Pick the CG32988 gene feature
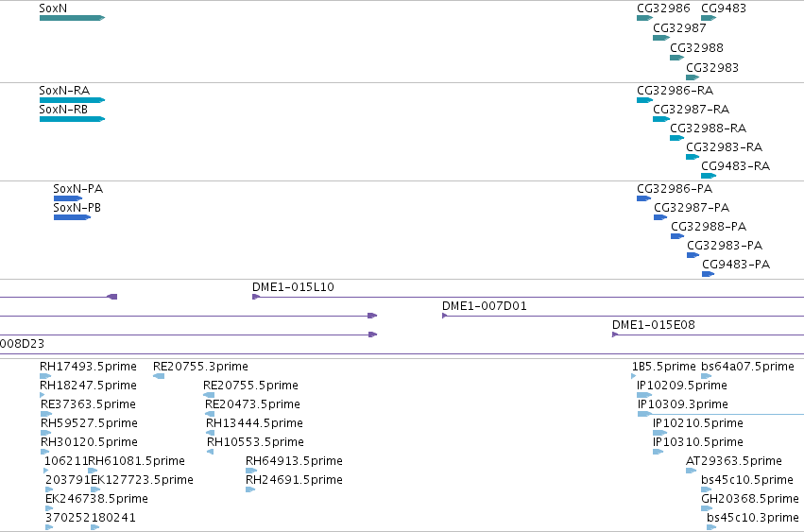The image size is (804, 532). (676, 58)
